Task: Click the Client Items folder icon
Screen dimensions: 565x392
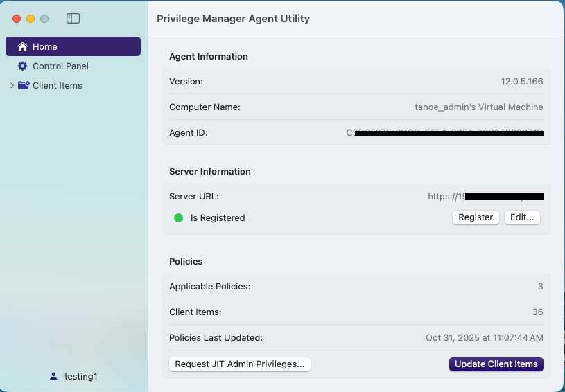Action: click(24, 86)
